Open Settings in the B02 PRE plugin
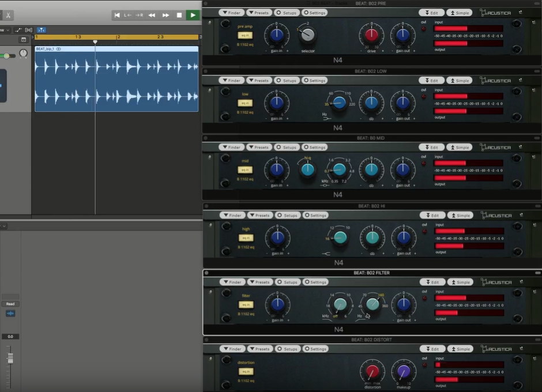 [x=314, y=13]
